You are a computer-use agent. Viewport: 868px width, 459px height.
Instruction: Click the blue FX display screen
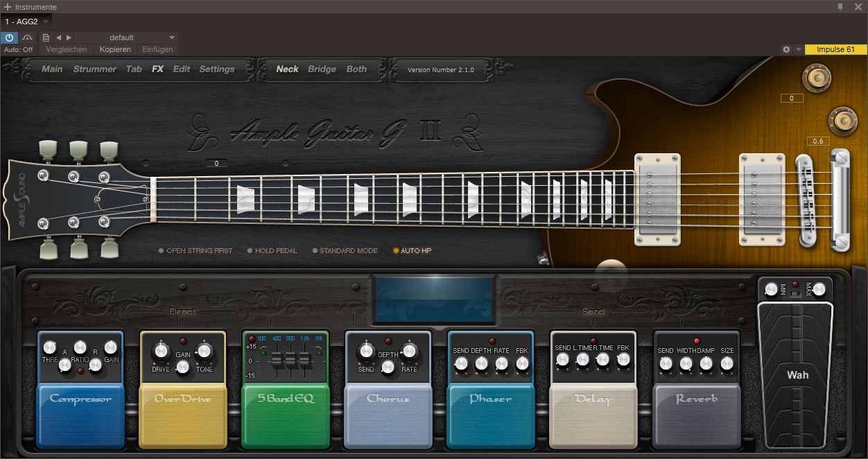pos(435,300)
